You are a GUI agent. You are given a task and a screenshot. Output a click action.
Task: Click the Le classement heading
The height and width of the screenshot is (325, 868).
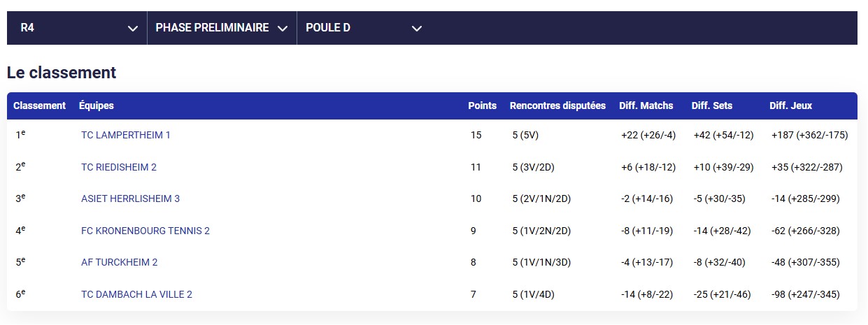point(62,73)
